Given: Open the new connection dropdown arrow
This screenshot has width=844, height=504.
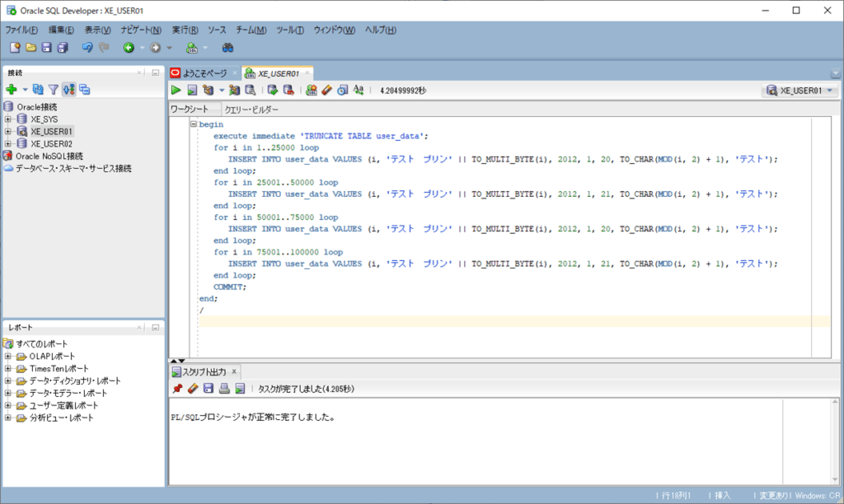Looking at the screenshot, I should (25, 89).
